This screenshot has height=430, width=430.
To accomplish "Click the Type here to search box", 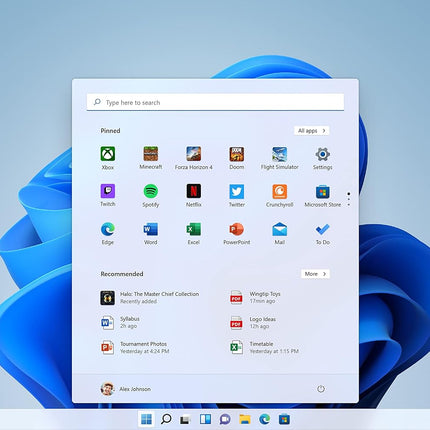I will (x=215, y=102).
